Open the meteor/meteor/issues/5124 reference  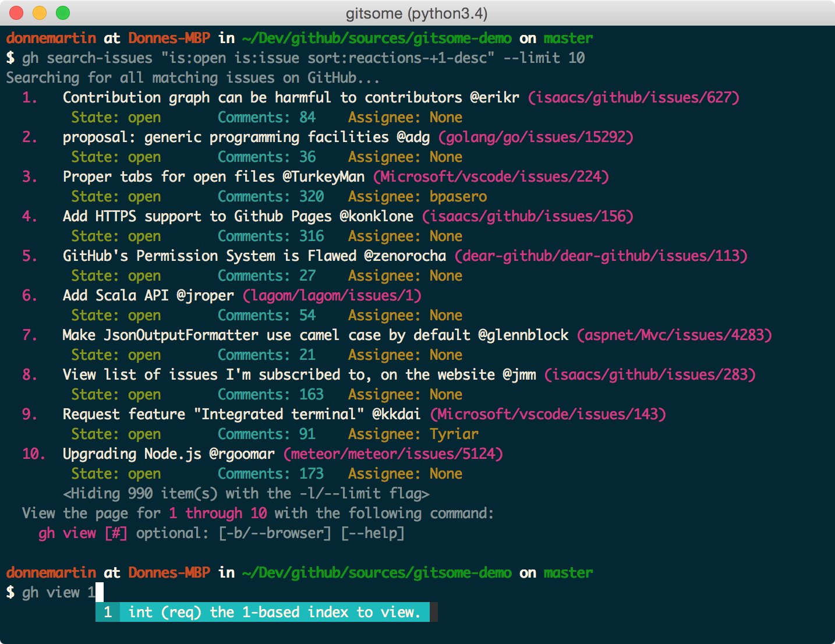tap(393, 454)
